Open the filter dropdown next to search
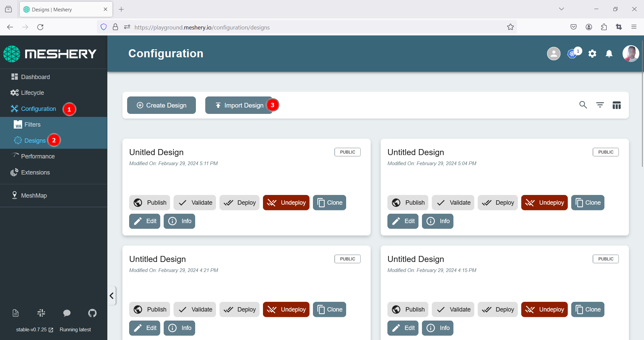 pyautogui.click(x=600, y=105)
